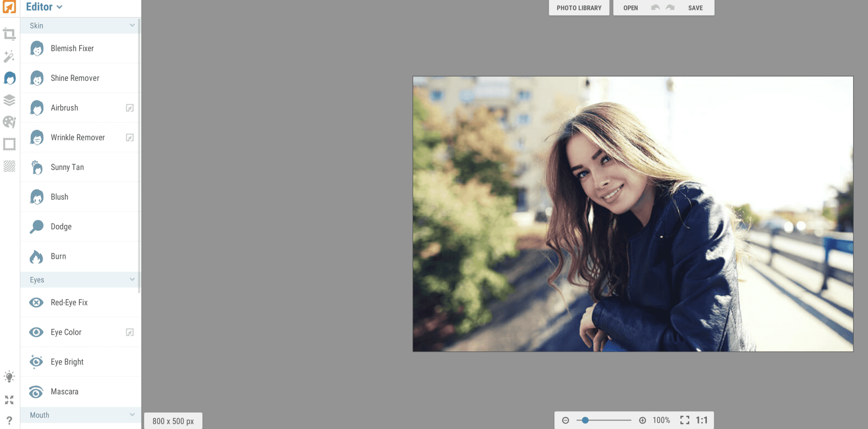
Task: Select the Crop and basic edits tool
Action: tap(9, 34)
